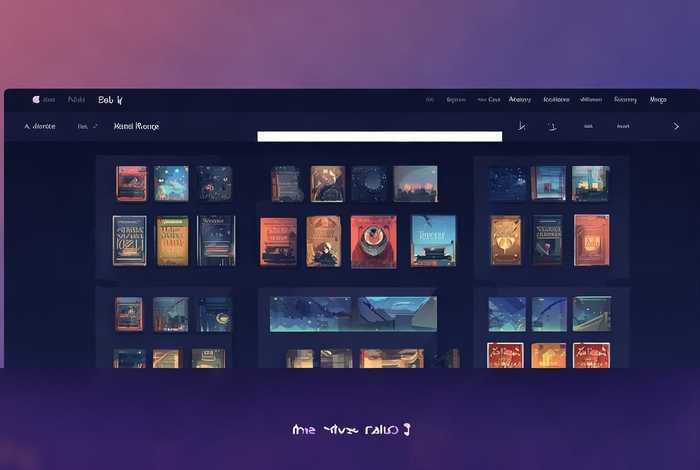The height and width of the screenshot is (470, 700).
Task: Select the blue starry-sky cover in the top-left group
Action: click(x=171, y=183)
